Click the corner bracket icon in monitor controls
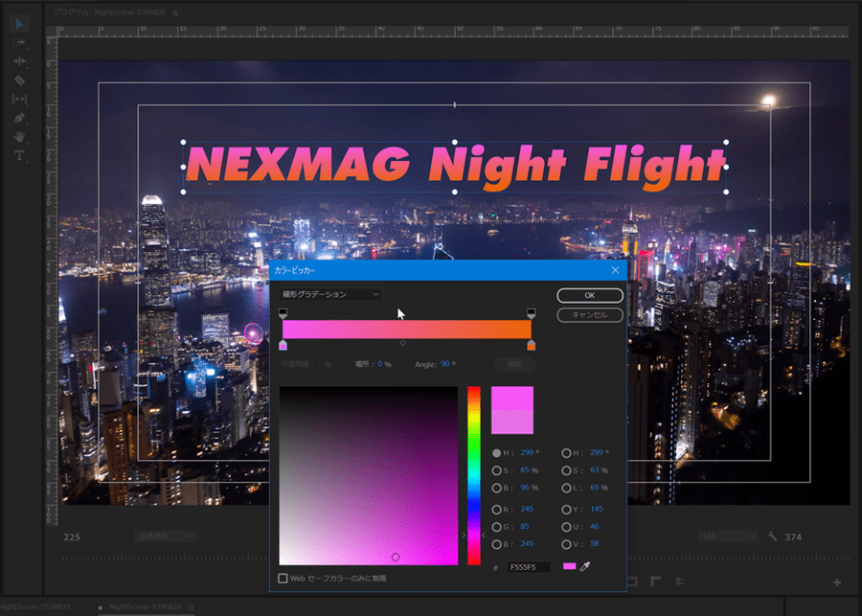Screen dimensions: 862x616 pos(655,582)
